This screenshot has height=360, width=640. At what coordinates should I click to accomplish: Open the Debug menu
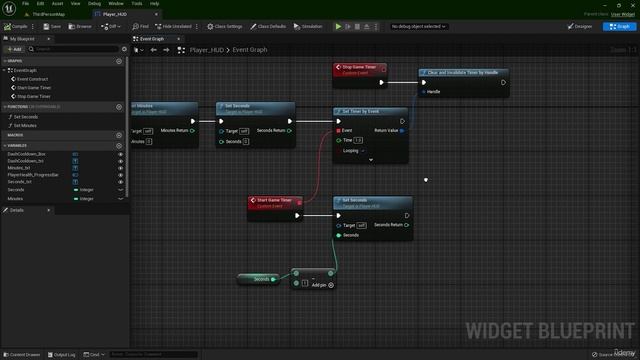pos(94,4)
